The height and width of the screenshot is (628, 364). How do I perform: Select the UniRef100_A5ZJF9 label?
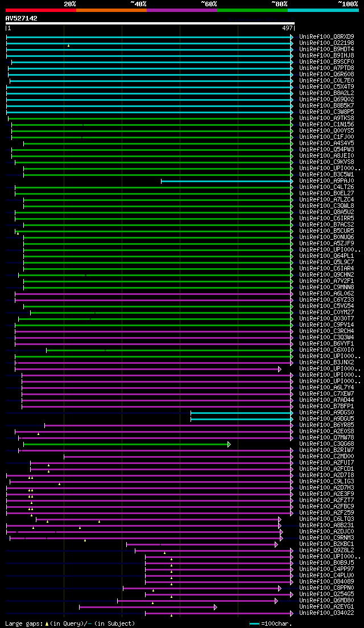[x=326, y=244]
